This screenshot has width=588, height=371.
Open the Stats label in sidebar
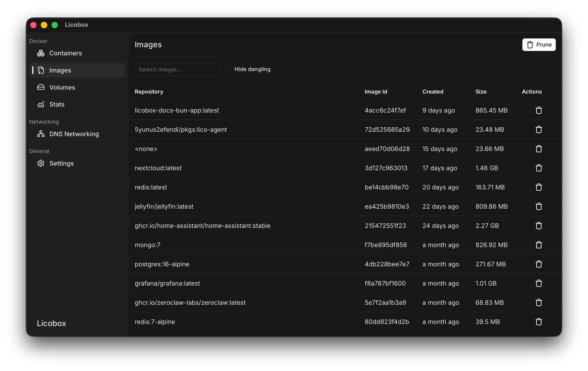click(x=57, y=104)
